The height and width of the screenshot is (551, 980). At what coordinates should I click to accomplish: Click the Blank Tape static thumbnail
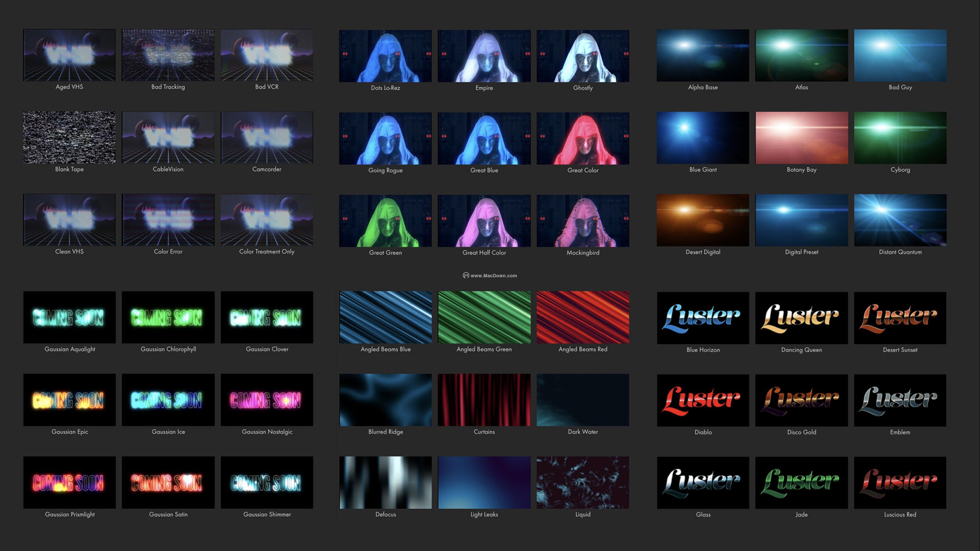click(x=69, y=137)
